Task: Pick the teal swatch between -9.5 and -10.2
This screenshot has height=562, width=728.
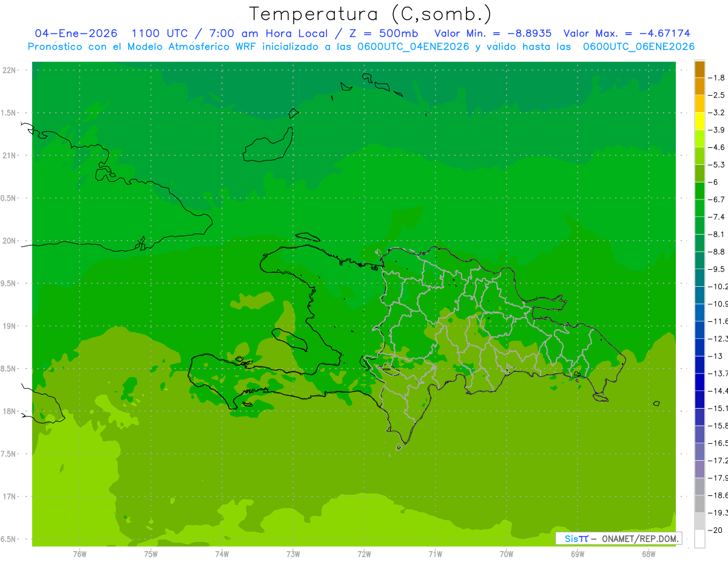Action: 699,278
